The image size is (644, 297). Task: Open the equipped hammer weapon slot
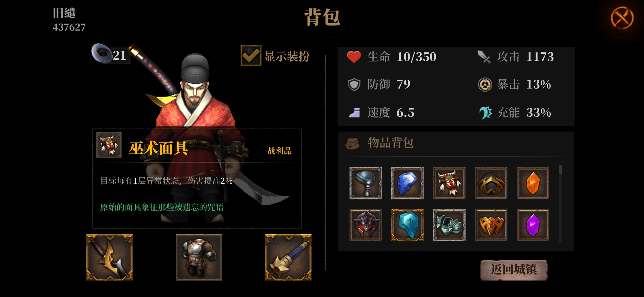(x=288, y=257)
